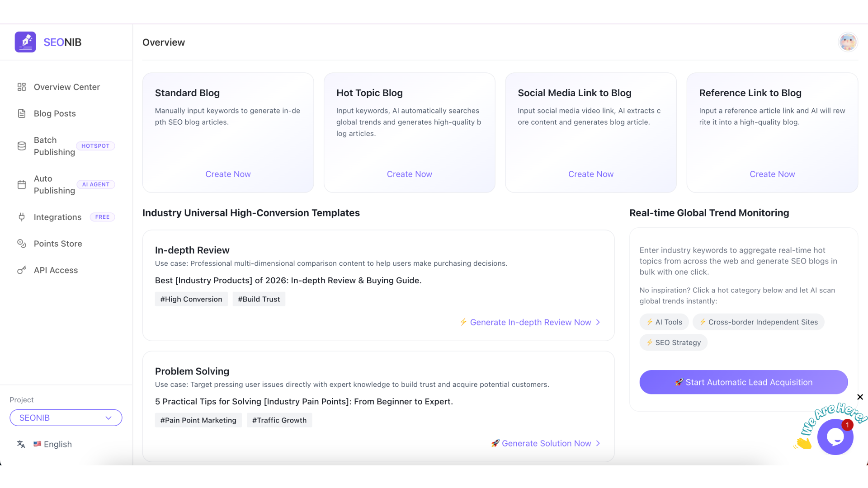The image size is (868, 488).
Task: Open Blog Posts in the sidebar
Action: pos(55,113)
